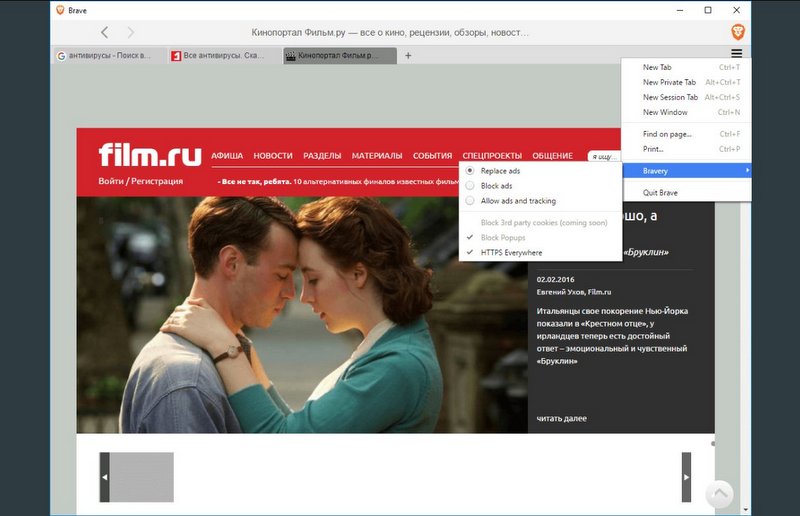This screenshot has height=516, width=800.
Task: Click the gray carousel thumbnail
Action: pyautogui.click(x=142, y=477)
